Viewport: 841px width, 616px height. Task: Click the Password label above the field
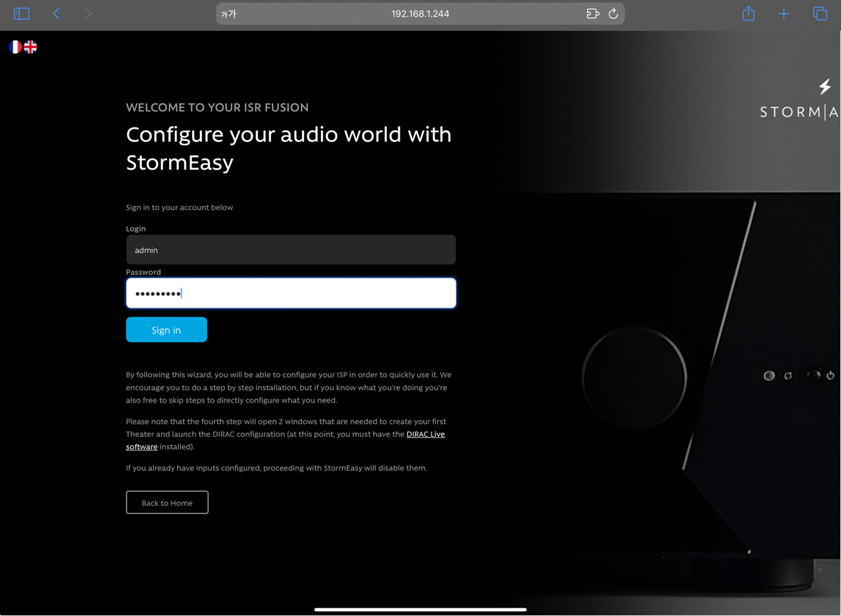coord(144,272)
